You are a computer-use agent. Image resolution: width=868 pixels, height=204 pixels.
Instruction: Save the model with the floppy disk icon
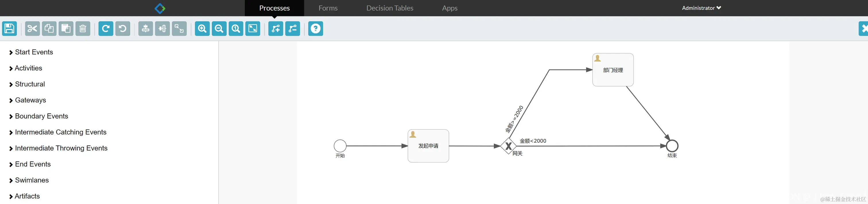9,29
